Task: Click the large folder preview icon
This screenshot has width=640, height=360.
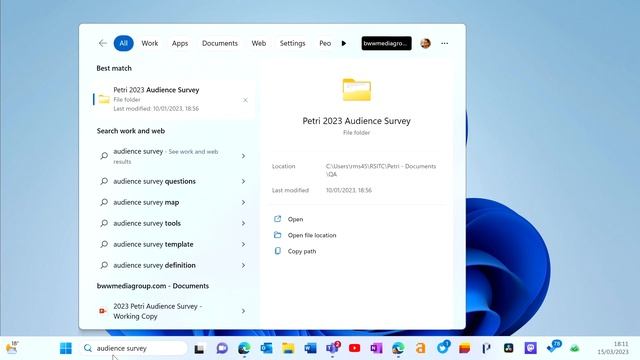Action: (357, 89)
